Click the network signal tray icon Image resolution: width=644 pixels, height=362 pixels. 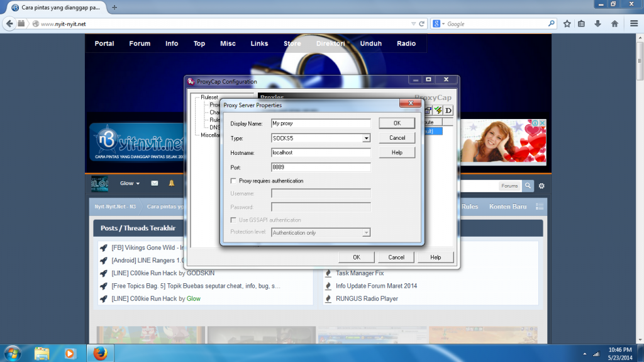tap(596, 354)
